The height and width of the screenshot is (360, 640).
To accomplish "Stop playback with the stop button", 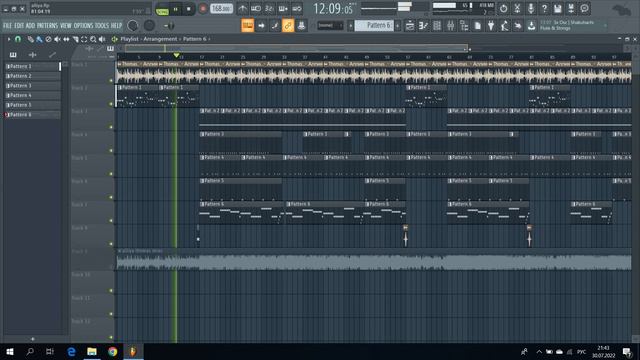I will click(x=189, y=9).
